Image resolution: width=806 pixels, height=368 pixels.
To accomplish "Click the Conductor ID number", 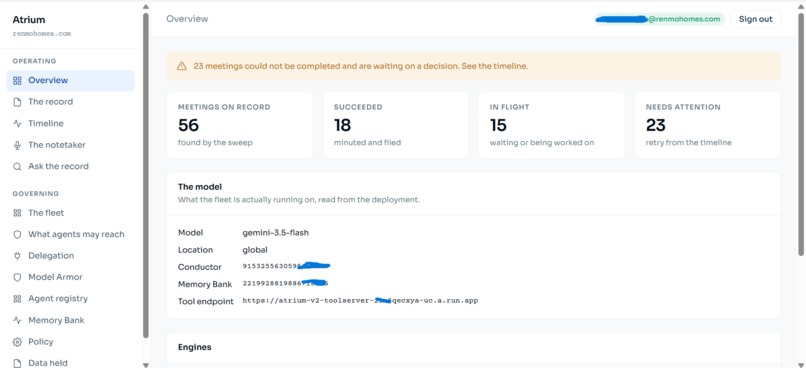I will [x=286, y=266].
